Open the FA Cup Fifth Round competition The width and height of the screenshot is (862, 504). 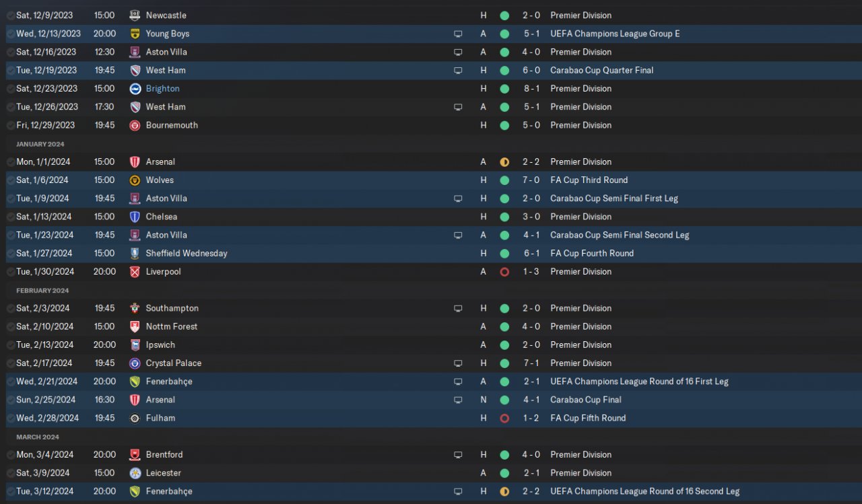click(x=588, y=418)
